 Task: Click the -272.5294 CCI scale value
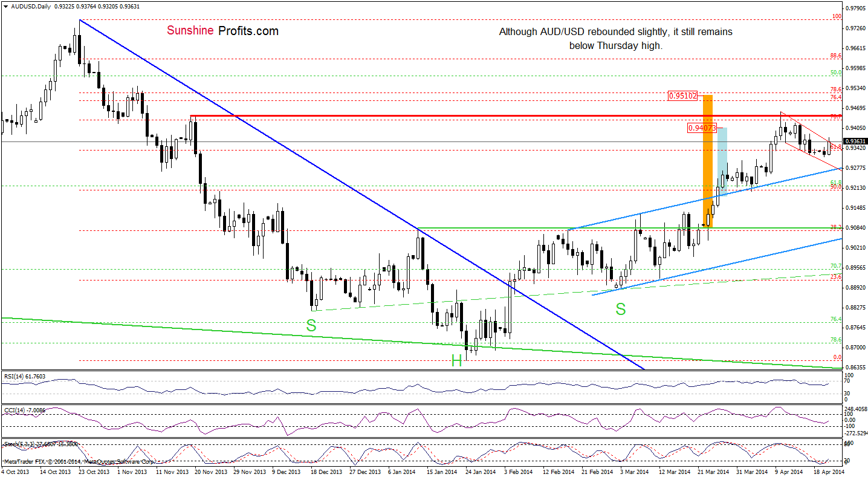855,433
